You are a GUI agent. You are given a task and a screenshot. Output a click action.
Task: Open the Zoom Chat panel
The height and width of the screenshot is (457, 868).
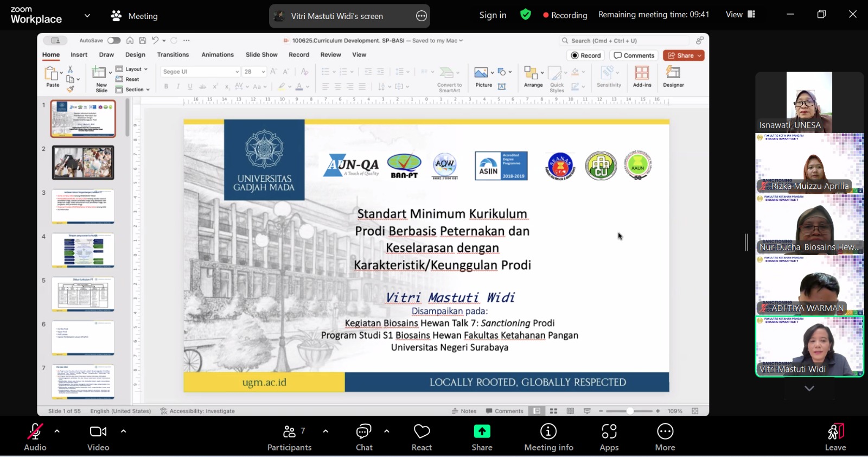363,437
